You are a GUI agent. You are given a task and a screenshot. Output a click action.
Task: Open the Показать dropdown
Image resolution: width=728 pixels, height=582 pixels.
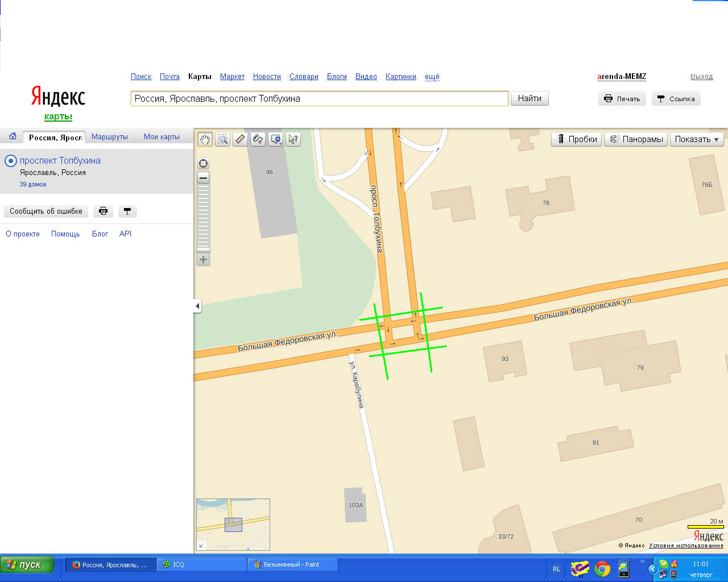tap(697, 139)
